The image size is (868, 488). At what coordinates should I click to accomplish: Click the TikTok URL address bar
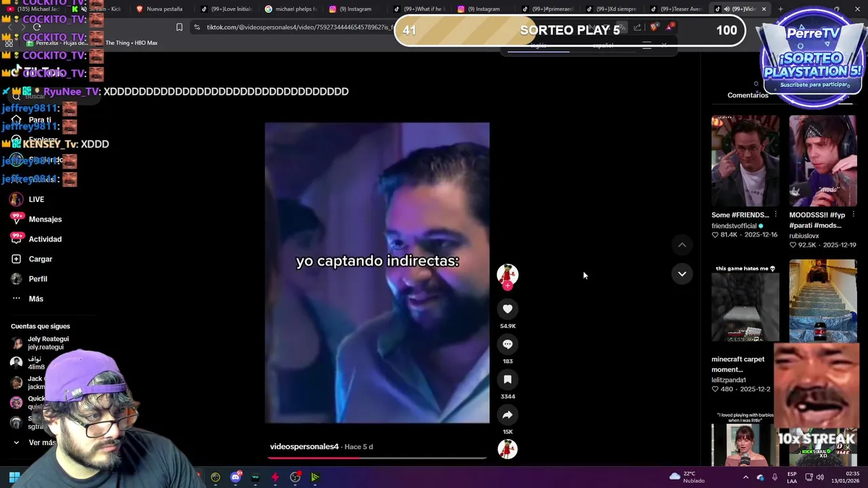click(298, 27)
